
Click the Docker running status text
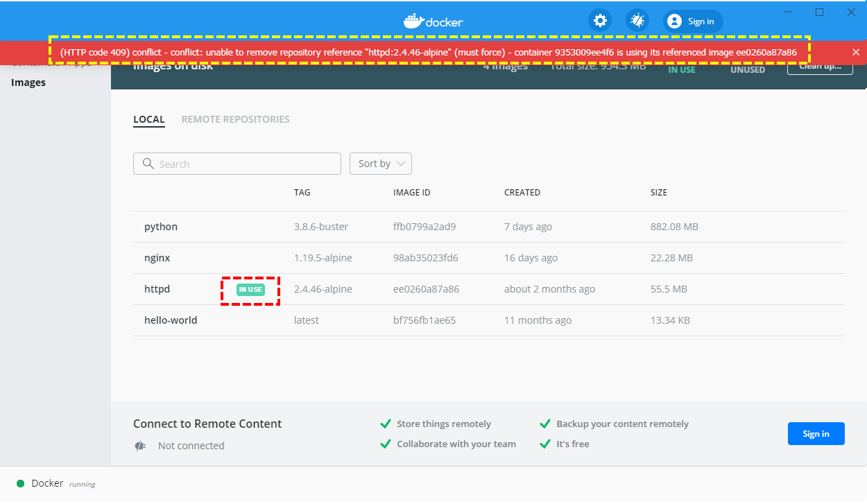pos(63,483)
